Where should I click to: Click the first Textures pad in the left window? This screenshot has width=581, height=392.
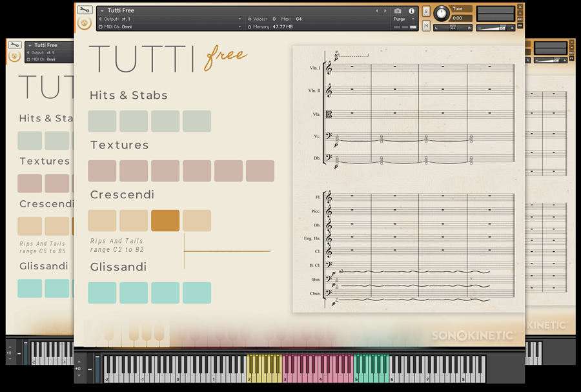pos(30,183)
